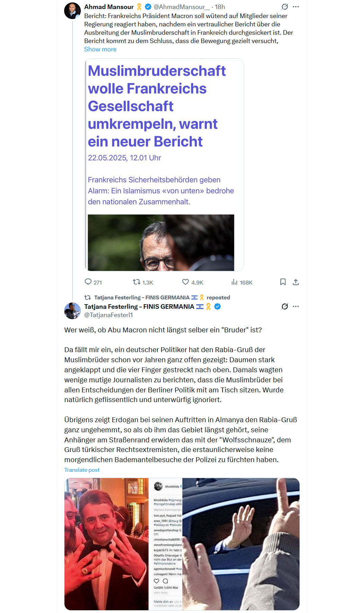Click Translate post link

click(x=82, y=470)
